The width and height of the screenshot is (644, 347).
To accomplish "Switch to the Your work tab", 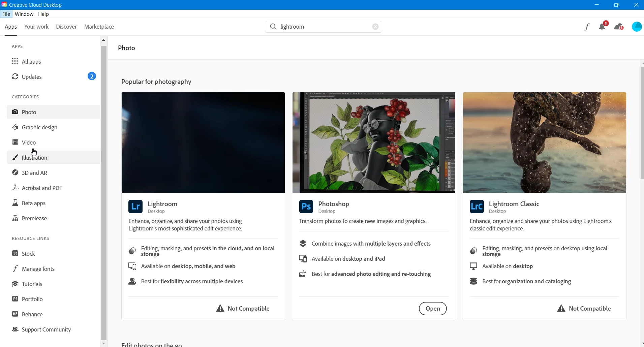I will [36, 27].
